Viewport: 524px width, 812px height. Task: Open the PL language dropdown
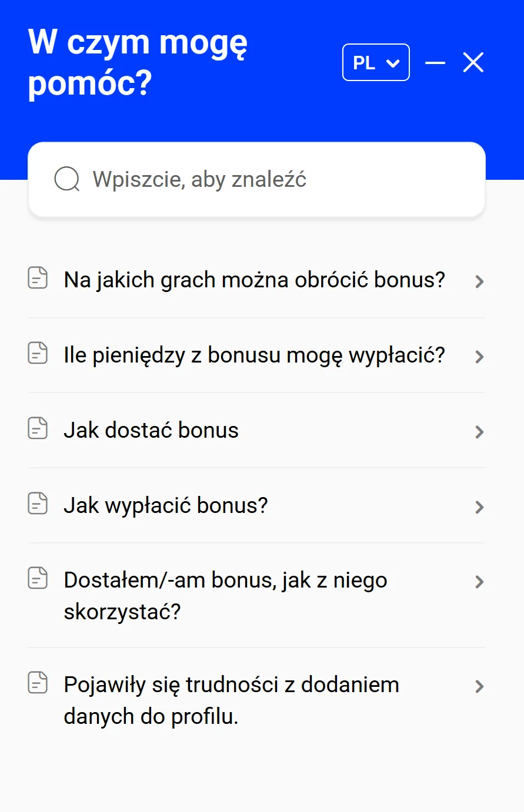tap(375, 62)
